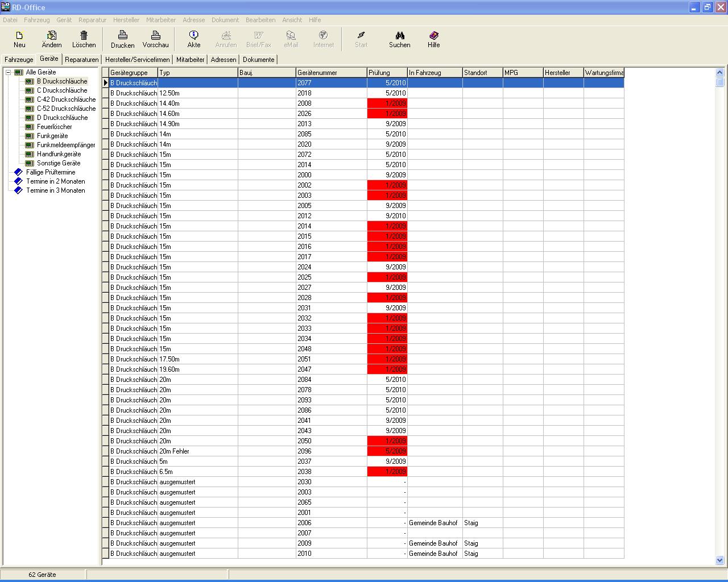728x582 pixels.
Task: Open print preview via Vorschau icon
Action: (x=155, y=35)
